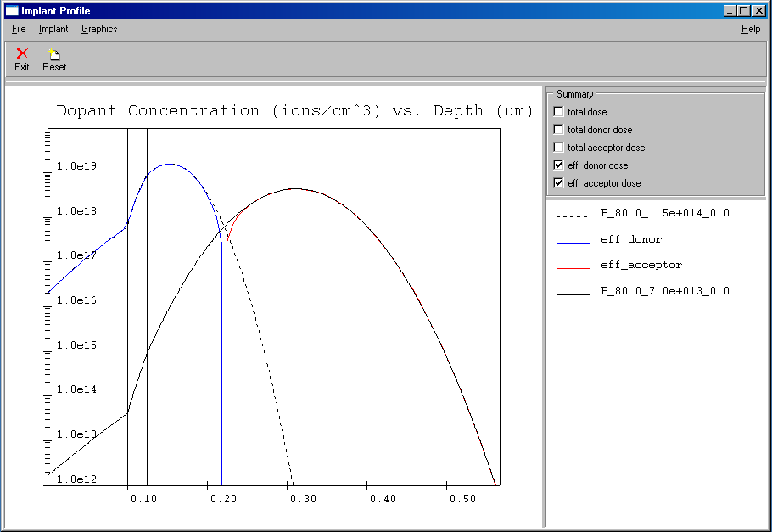Screen dimensions: 772x532
Task: Select legend entry B_80.0_7.0e+013_0.0
Action: tap(665, 291)
